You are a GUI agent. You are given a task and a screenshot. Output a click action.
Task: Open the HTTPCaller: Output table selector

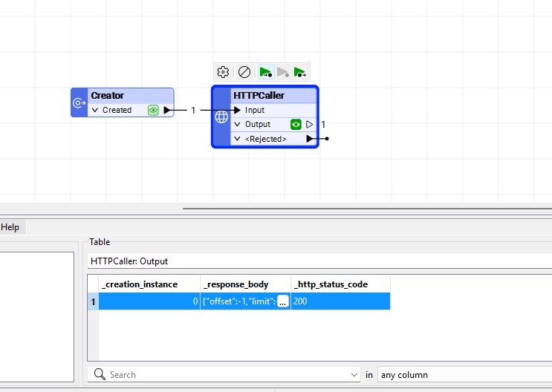click(x=319, y=261)
